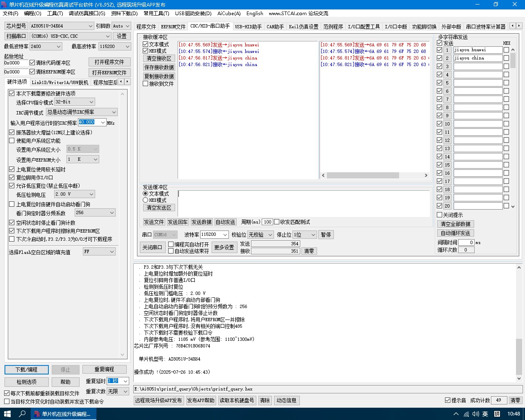Open taskbar search magnifier icon
This screenshot has height=420, width=525.
click(x=23, y=414)
